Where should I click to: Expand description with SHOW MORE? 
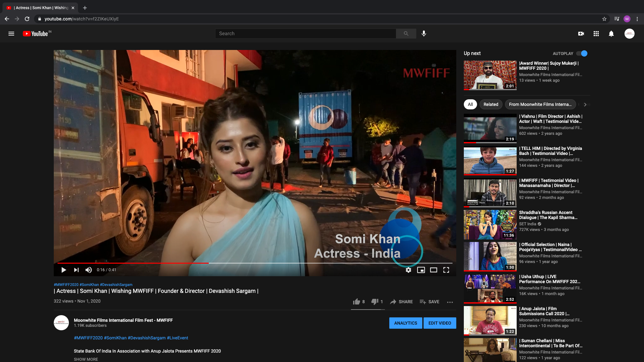86,359
